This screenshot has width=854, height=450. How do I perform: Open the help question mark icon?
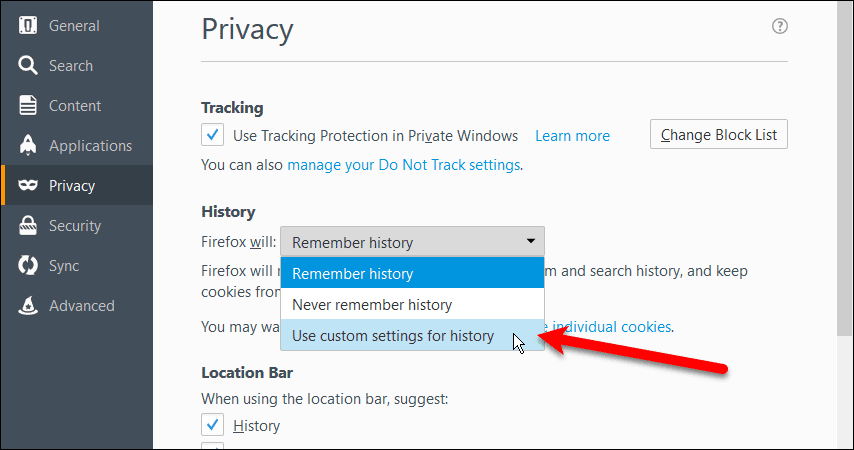click(x=779, y=26)
